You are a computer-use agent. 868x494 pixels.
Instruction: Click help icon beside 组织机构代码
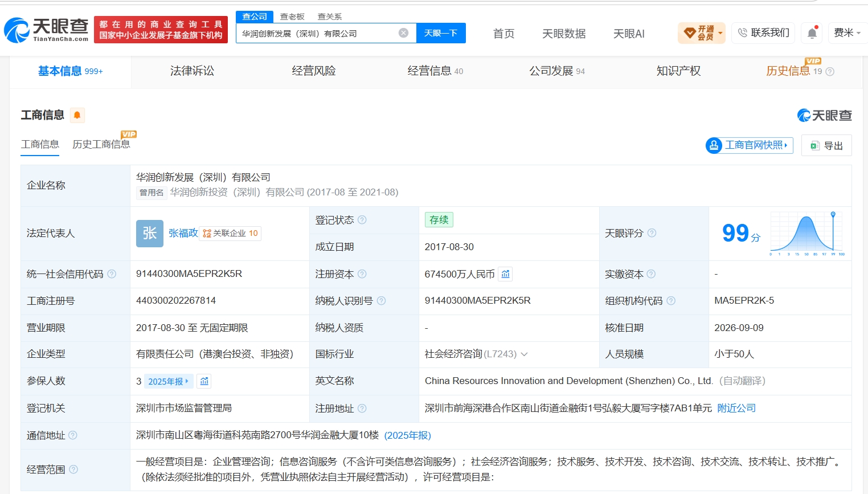671,301
